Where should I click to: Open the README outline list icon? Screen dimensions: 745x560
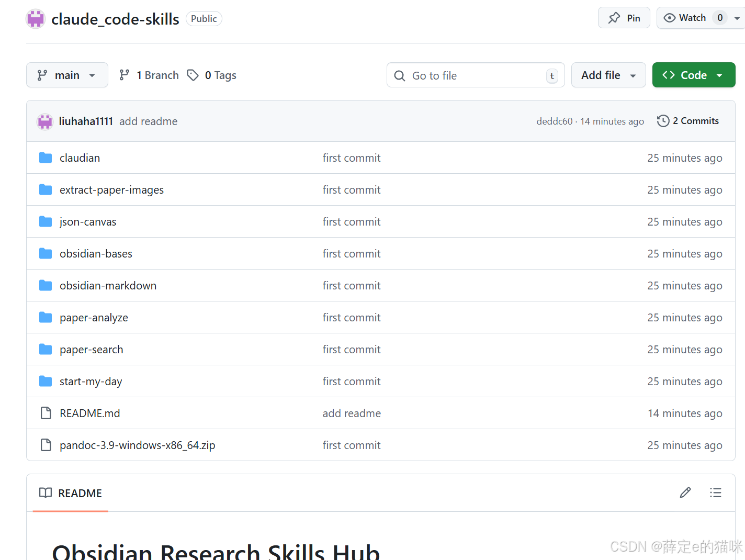pos(716,492)
